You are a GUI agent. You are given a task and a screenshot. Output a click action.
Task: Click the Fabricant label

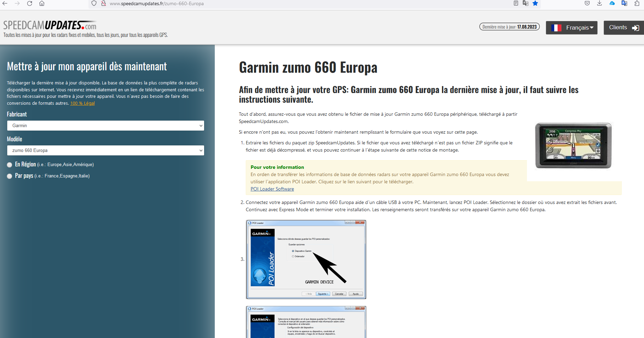[17, 114]
